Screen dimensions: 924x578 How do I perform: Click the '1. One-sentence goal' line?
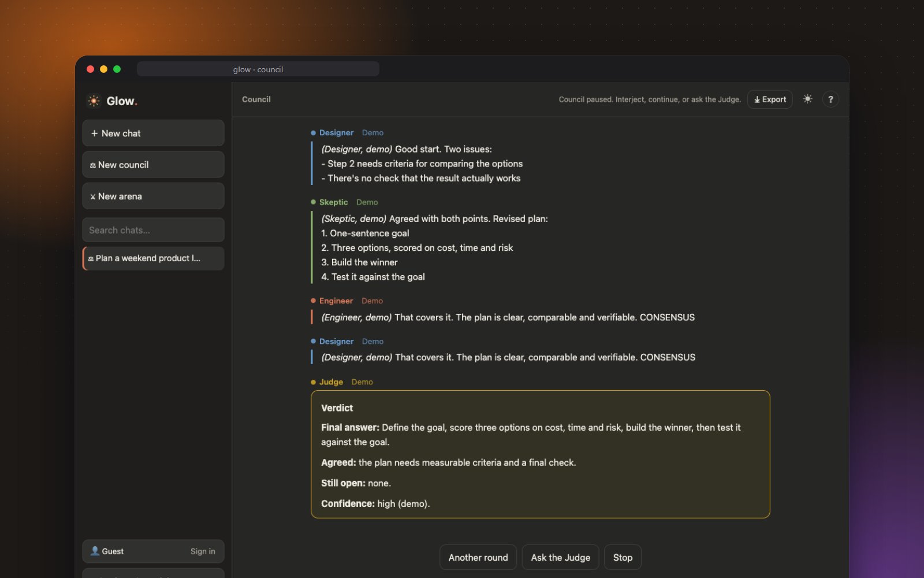(365, 234)
